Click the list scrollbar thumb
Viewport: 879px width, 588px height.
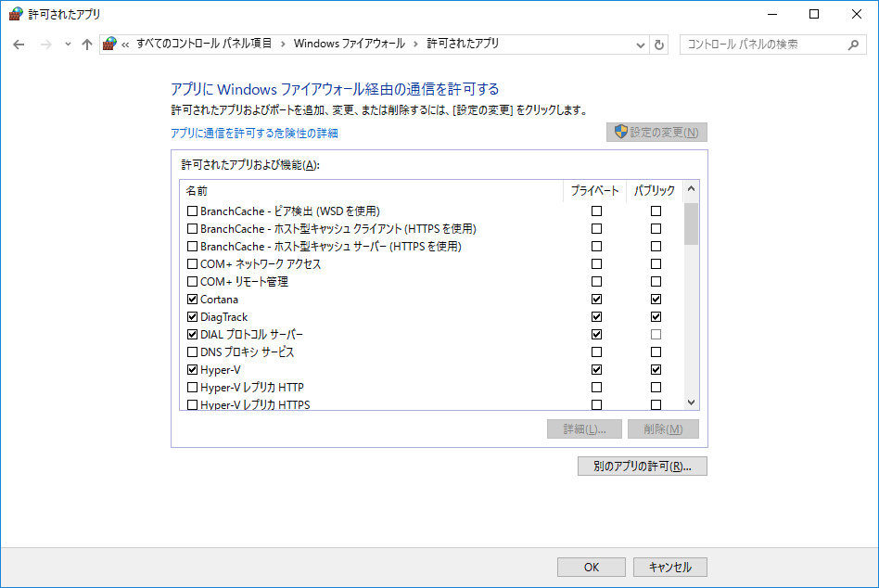[691, 224]
